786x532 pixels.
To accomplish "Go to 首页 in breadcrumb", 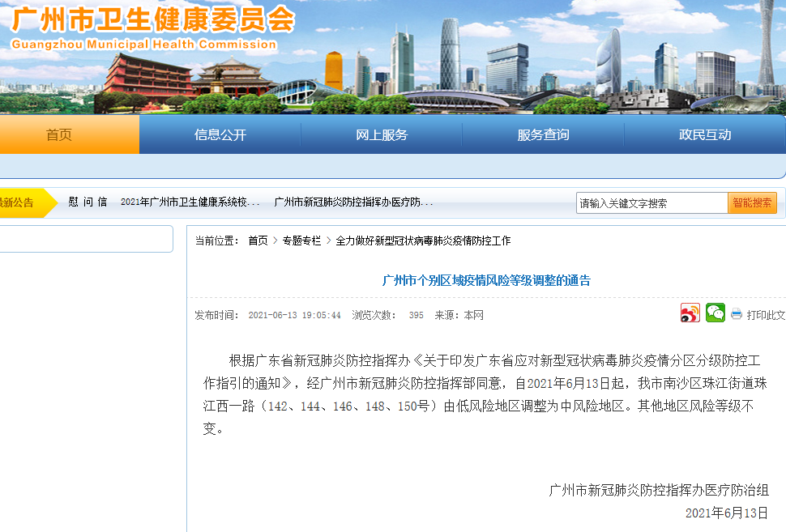I will coord(258,240).
